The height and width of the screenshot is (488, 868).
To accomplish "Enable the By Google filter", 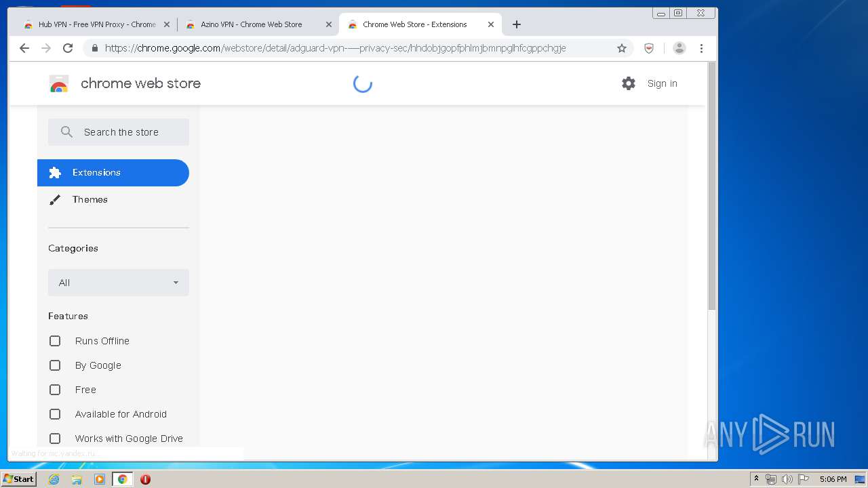I will [x=55, y=365].
